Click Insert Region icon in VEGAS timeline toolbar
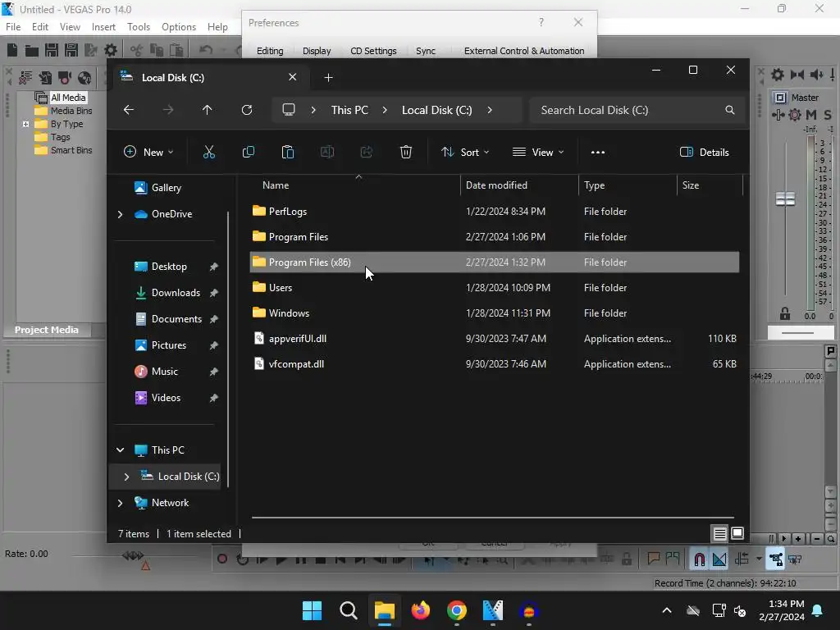840x630 pixels. (673, 559)
